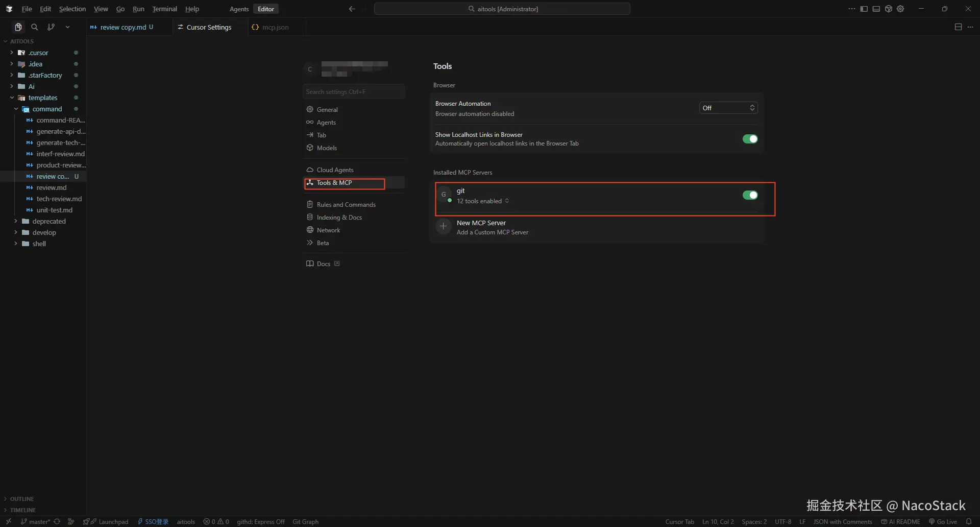Open Rules and Commands settings section
The width and height of the screenshot is (980, 527).
click(354, 204)
